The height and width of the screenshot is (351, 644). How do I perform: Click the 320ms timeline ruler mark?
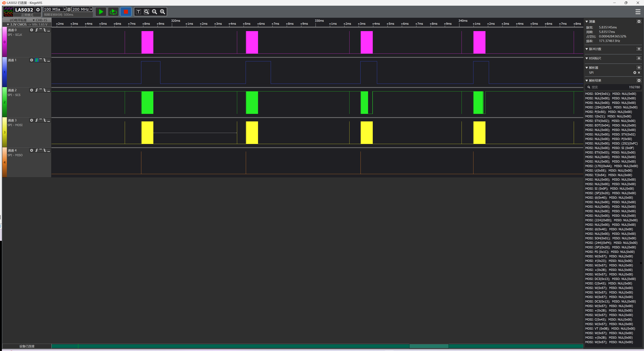175,21
